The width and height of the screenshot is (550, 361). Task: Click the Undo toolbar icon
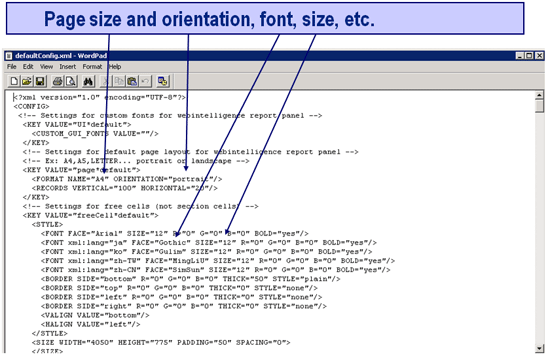pyautogui.click(x=145, y=81)
